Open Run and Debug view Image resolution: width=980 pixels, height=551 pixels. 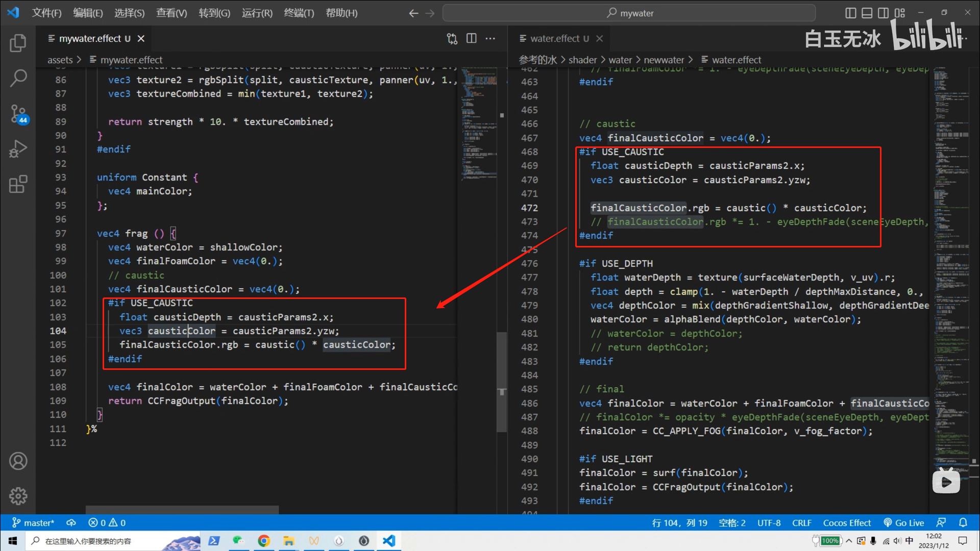18,149
